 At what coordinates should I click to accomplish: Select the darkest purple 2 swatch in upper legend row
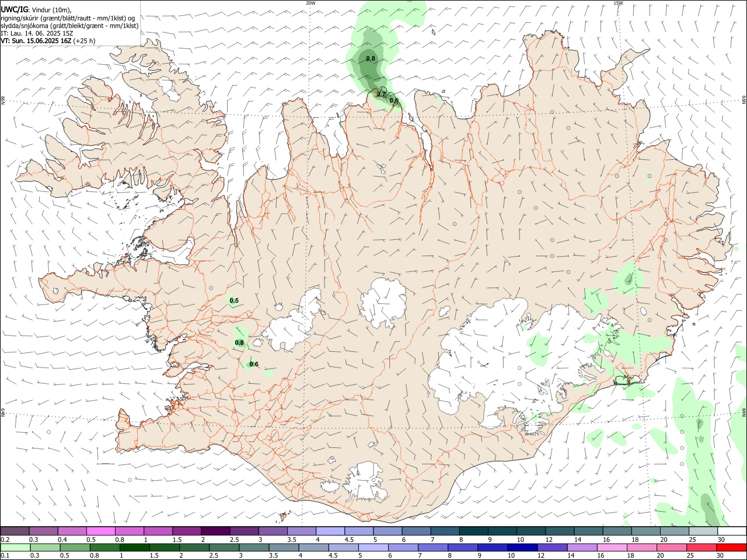click(x=215, y=531)
